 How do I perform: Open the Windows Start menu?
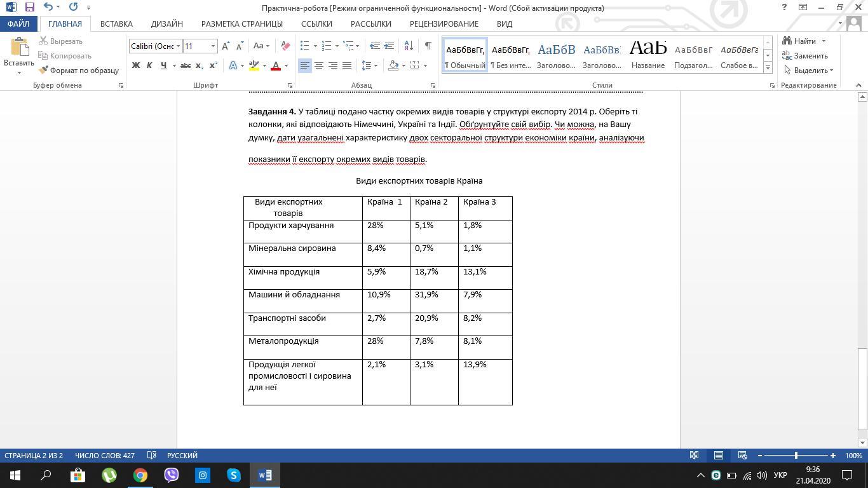click(x=15, y=475)
